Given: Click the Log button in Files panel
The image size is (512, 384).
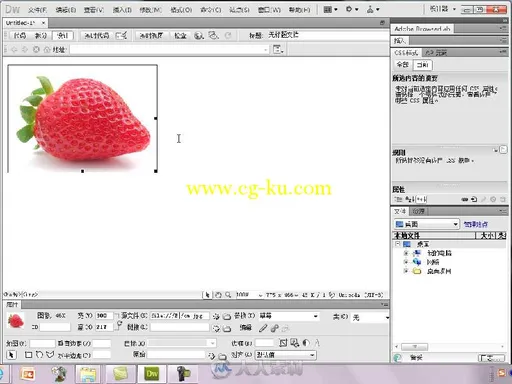Looking at the screenshot, I should coord(491,358).
